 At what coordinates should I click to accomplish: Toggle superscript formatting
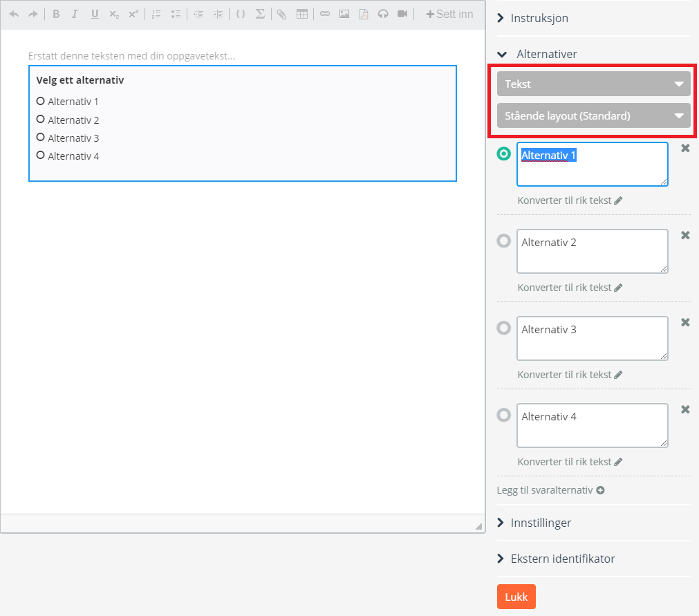click(x=133, y=15)
